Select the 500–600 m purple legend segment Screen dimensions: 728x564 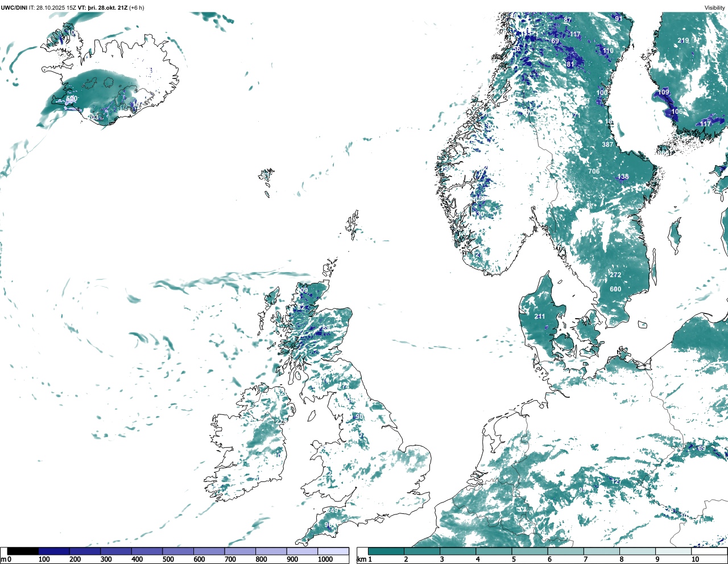point(178,551)
